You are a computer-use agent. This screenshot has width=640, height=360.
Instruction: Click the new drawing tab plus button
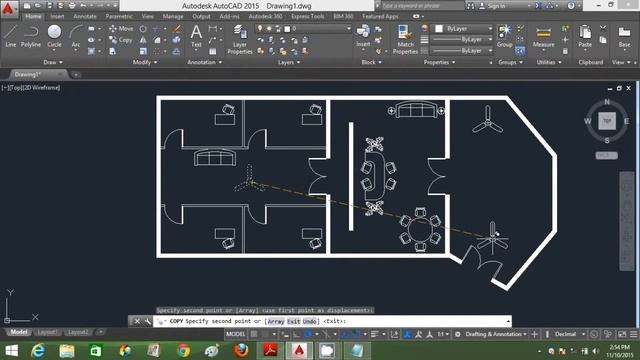point(76,75)
